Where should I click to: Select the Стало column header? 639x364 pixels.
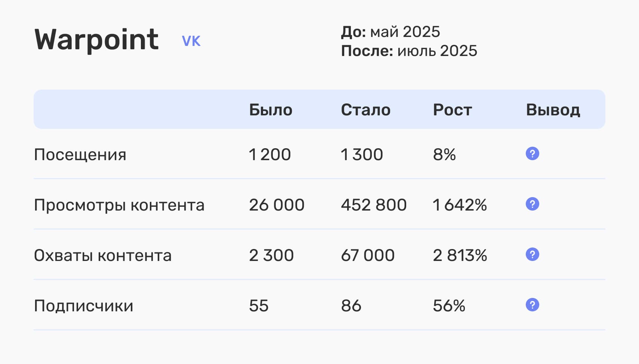365,110
